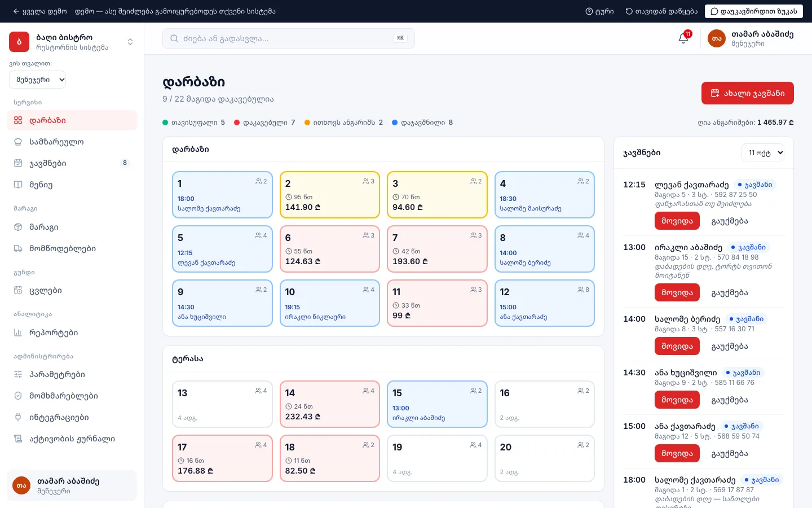Click the რეპორტები chart icon
This screenshot has height=508, width=812.
click(18, 332)
